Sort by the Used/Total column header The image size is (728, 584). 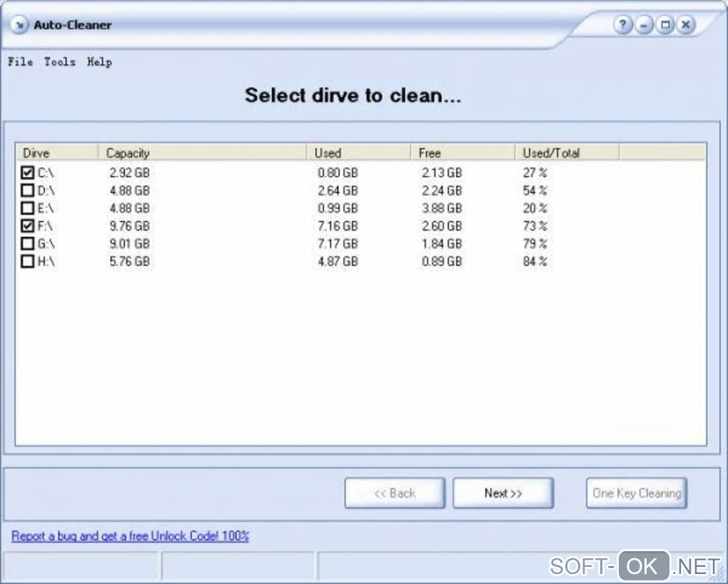[567, 153]
